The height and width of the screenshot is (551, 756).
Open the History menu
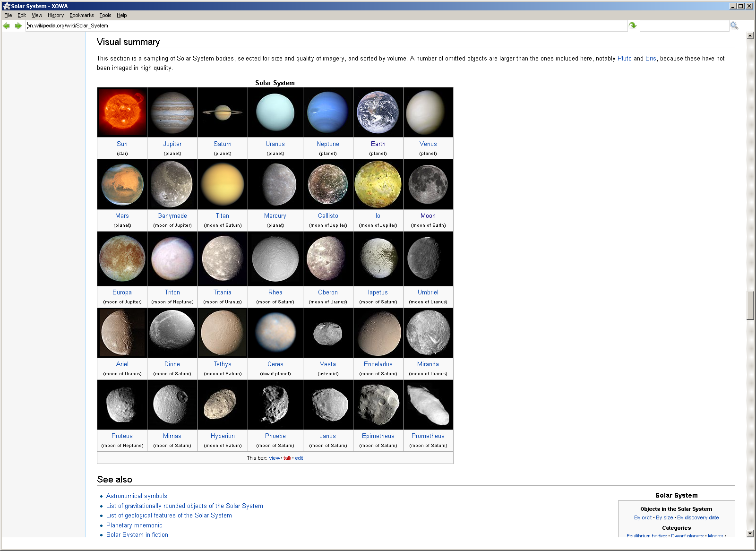(x=55, y=15)
